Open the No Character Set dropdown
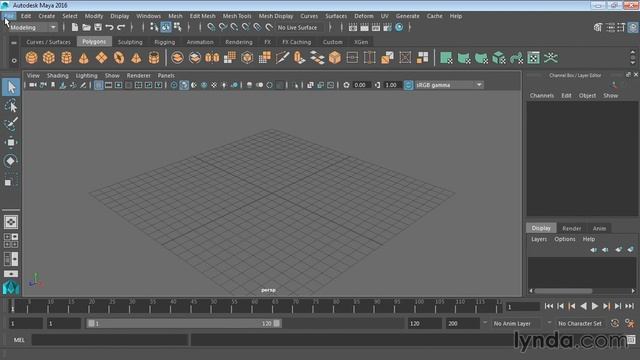 pyautogui.click(x=580, y=324)
